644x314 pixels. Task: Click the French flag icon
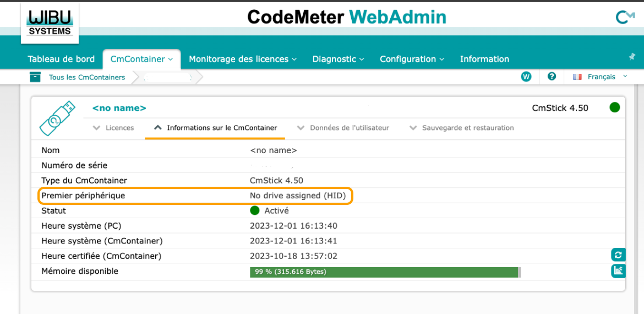coord(577,77)
